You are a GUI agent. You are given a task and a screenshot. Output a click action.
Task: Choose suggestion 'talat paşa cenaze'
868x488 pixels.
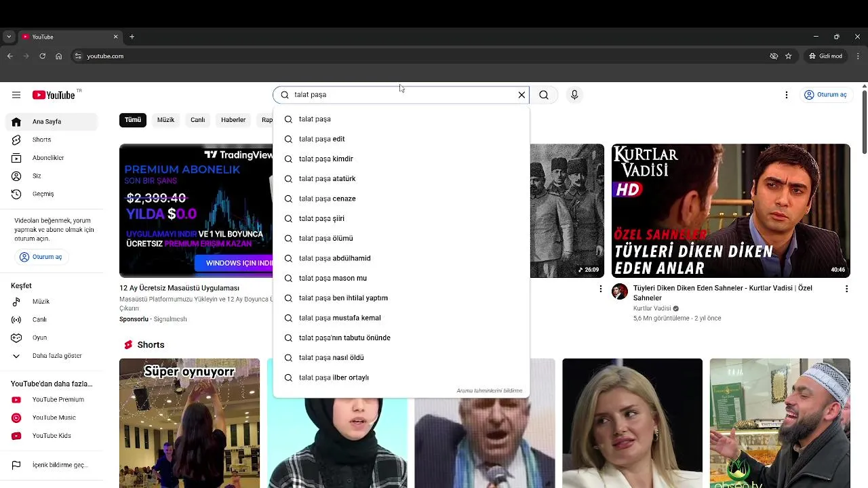(401, 199)
